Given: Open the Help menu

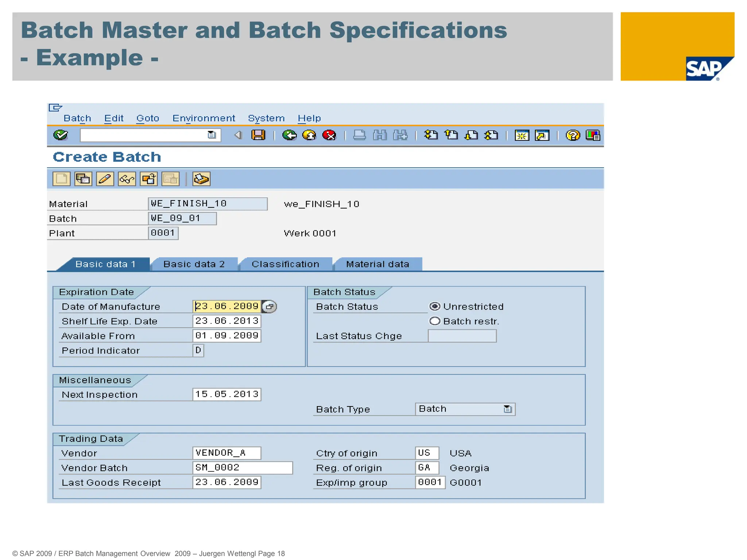Looking at the screenshot, I should [309, 118].
